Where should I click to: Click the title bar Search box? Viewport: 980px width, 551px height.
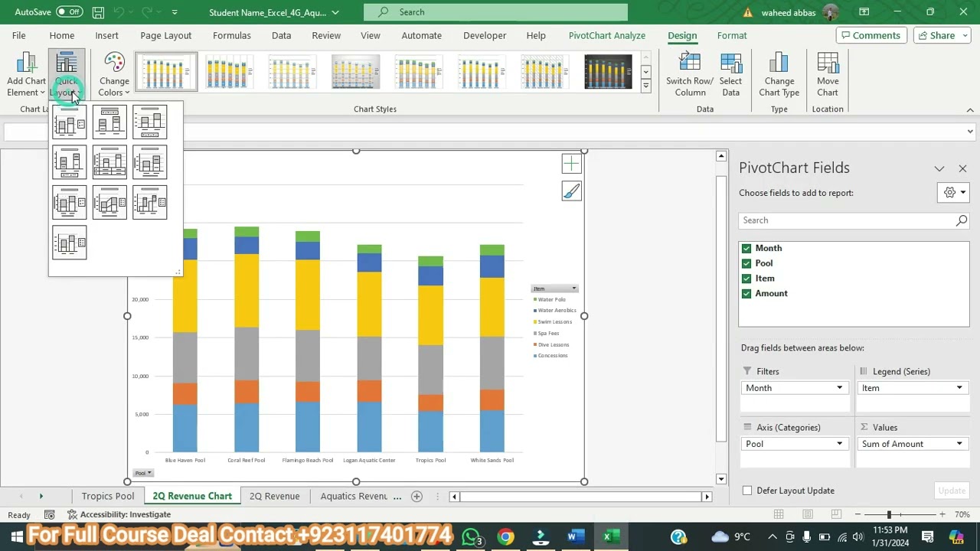pos(495,12)
